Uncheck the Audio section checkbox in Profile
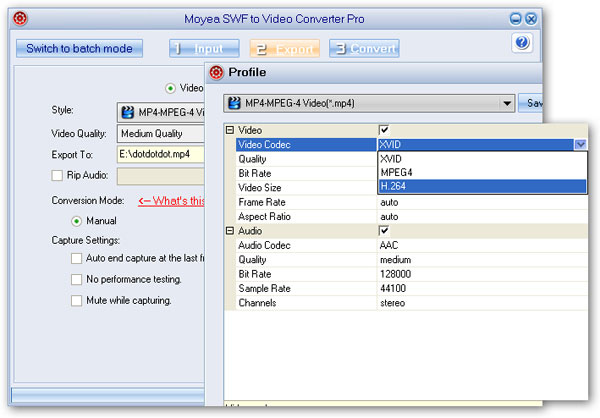The image size is (600, 418). pos(384,231)
